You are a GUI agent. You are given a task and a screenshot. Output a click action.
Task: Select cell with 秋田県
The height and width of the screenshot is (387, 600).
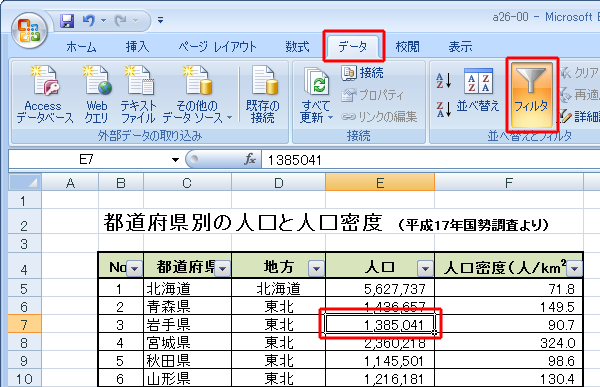pos(188,361)
